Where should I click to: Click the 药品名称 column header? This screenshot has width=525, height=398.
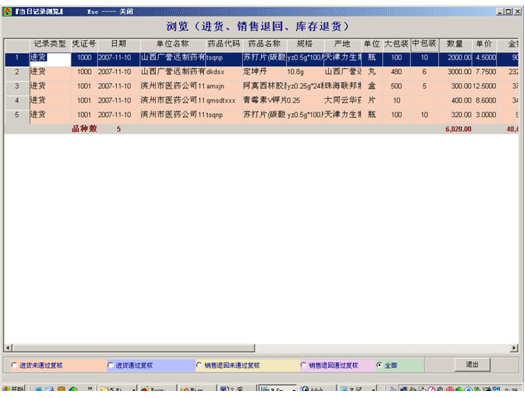point(264,44)
